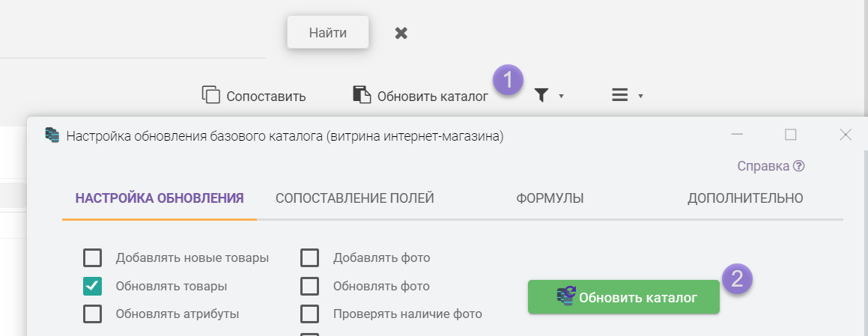Click purple step marker number 2
The height and width of the screenshot is (336, 868).
(x=737, y=278)
